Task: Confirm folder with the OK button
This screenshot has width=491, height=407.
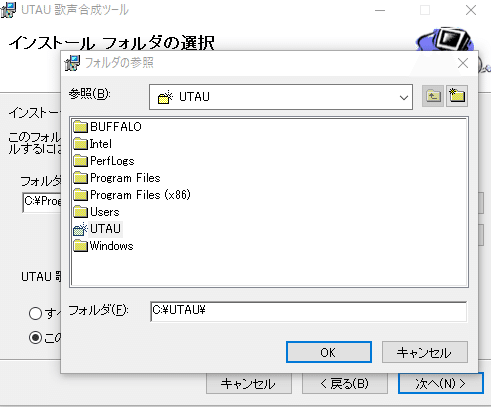Action: 329,352
